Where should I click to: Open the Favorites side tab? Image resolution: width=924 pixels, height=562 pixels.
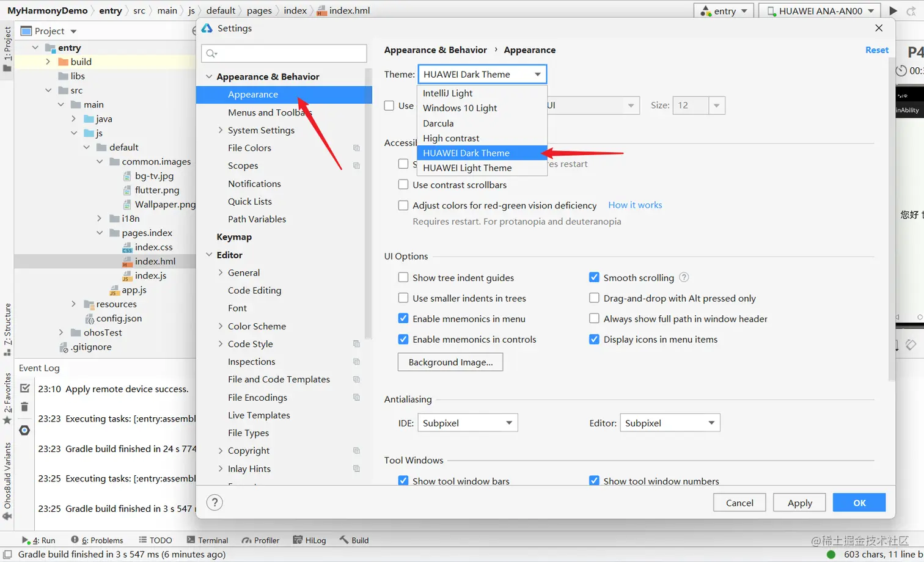(7, 398)
